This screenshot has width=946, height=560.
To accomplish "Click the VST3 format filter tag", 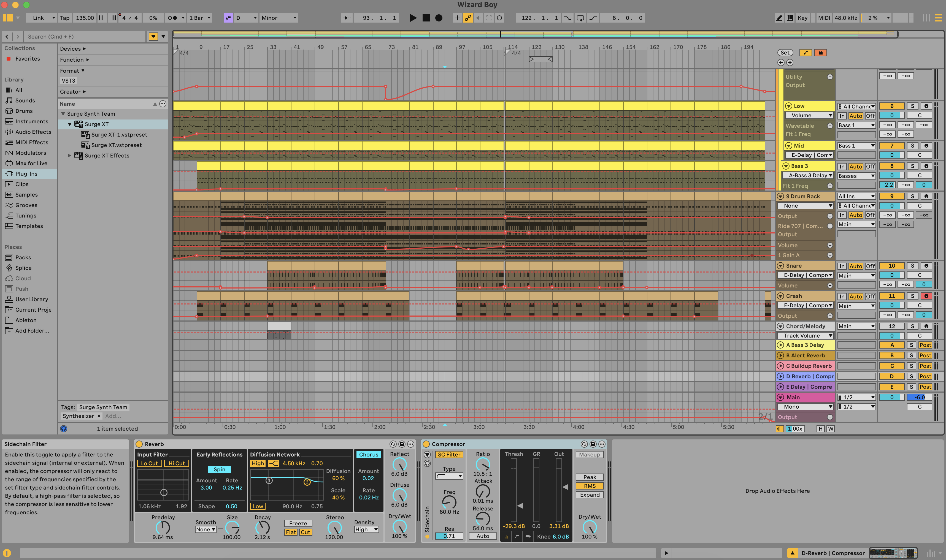I will pyautogui.click(x=68, y=81).
